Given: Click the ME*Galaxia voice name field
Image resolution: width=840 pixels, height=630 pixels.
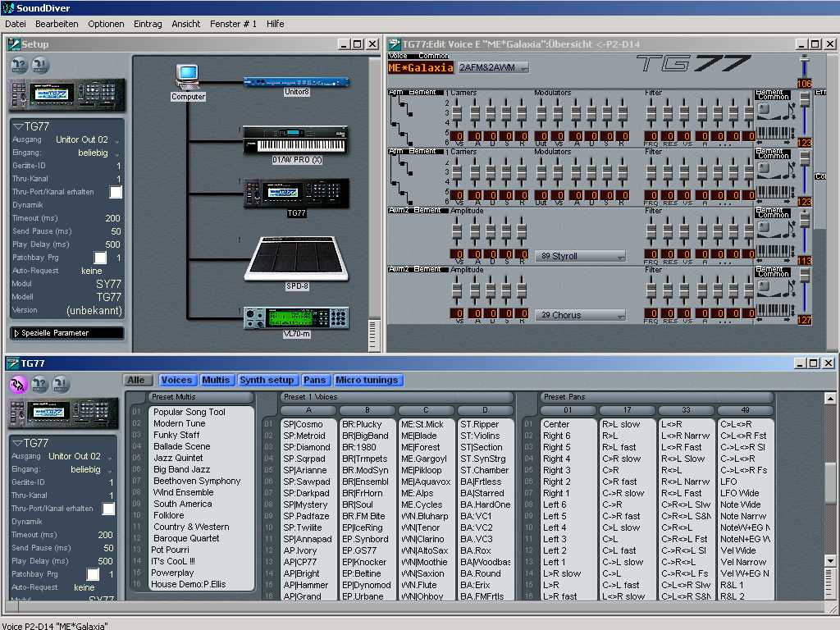Looking at the screenshot, I should (x=421, y=67).
